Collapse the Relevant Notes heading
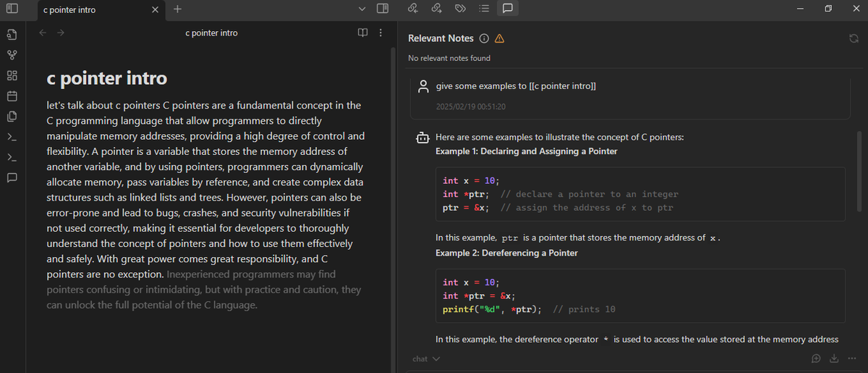Viewport: 868px width, 373px height. coord(441,38)
